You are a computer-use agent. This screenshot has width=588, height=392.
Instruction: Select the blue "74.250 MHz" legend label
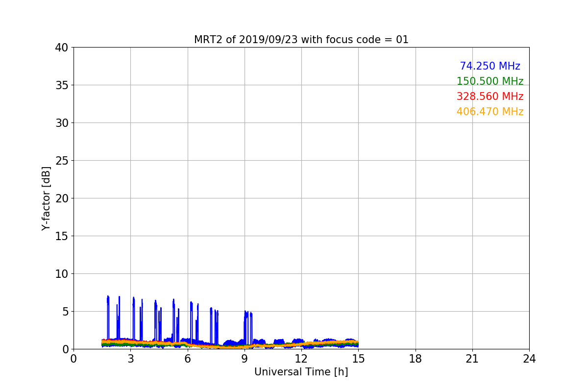coord(490,66)
